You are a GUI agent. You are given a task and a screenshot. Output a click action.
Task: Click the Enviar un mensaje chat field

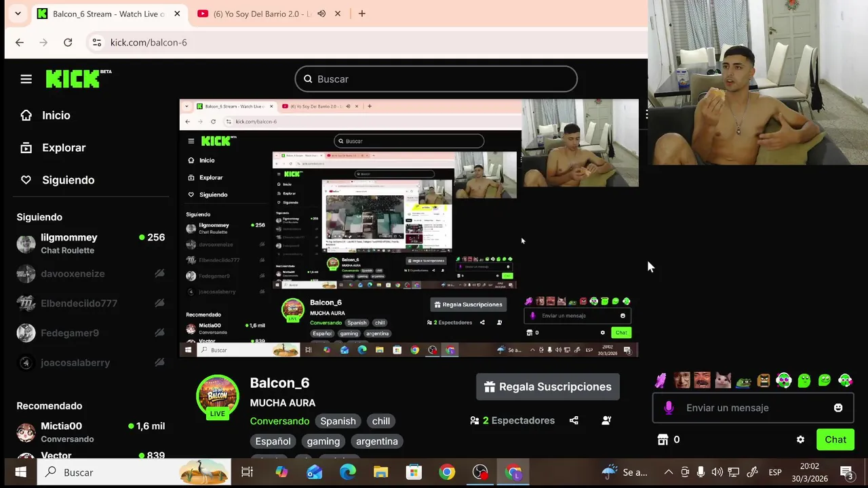(753, 407)
